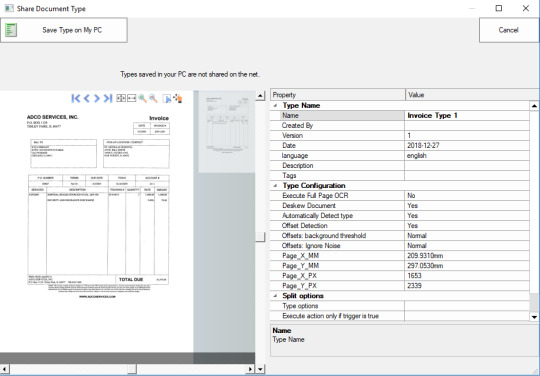Select Page_Y_MM value 297.0530mm
Viewport: 540px width, 376px height.
(467, 266)
